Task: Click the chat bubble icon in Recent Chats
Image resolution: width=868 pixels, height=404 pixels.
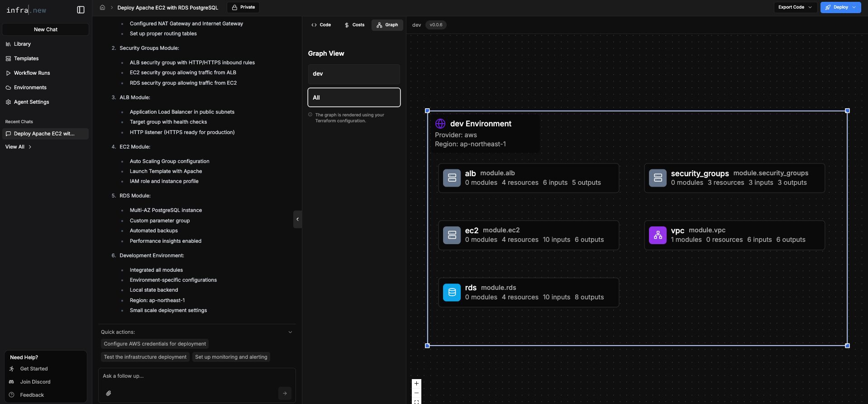Action: point(8,134)
